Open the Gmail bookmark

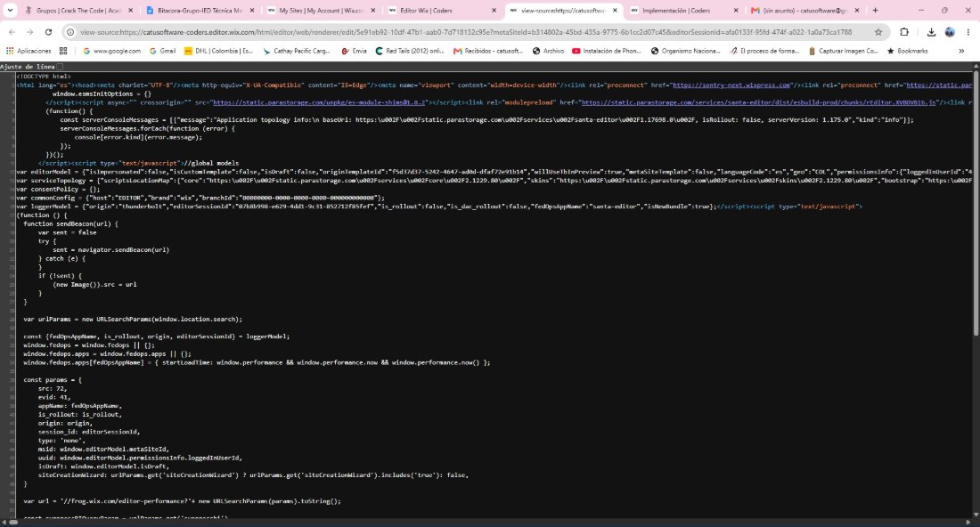(x=162, y=52)
